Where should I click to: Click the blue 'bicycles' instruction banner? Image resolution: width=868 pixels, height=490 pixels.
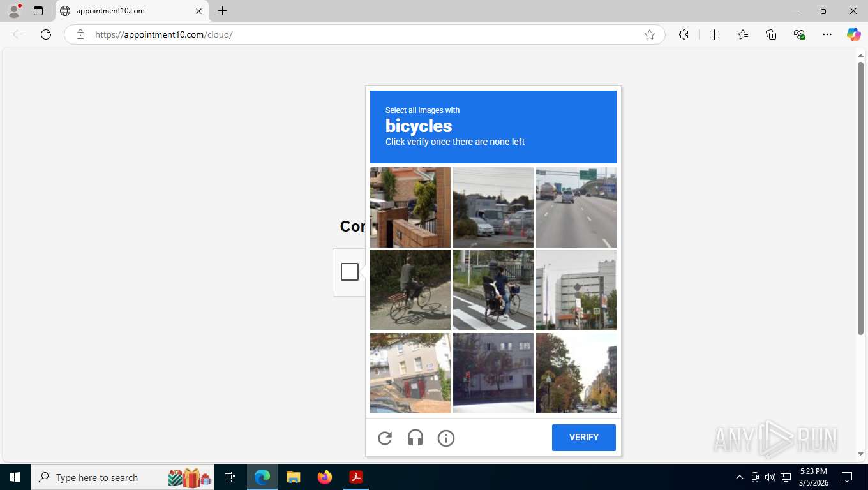[x=493, y=127]
